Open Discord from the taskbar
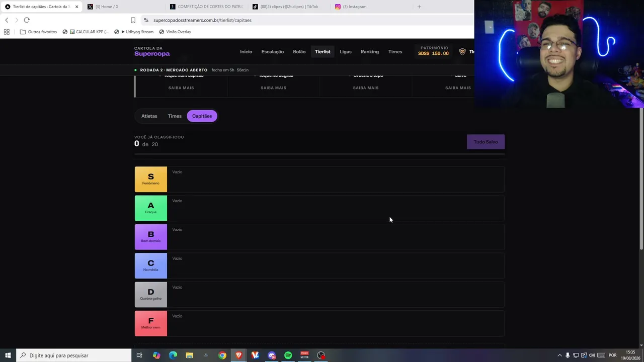 coord(272,355)
